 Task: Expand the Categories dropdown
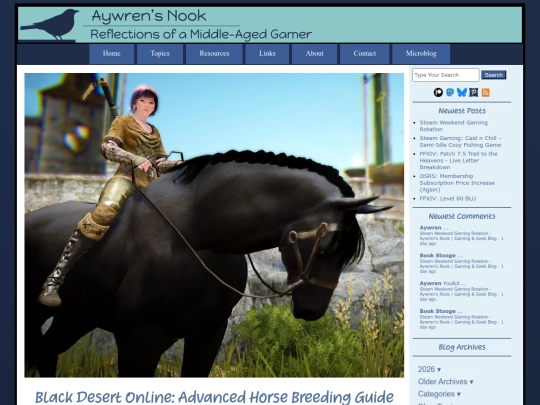pos(439,394)
